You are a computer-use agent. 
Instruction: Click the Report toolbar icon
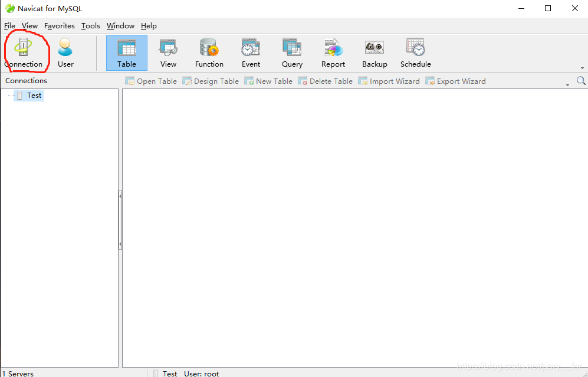pyautogui.click(x=333, y=53)
